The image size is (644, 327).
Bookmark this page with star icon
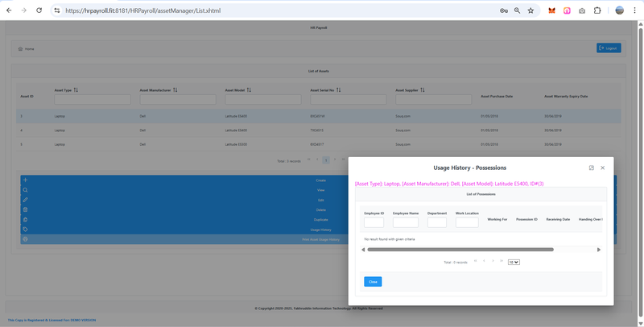530,10
